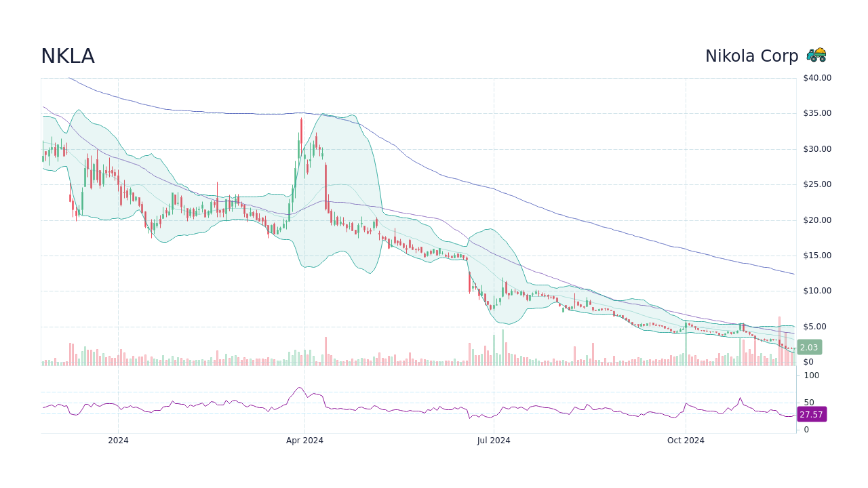
Task: Click the truck icon beside Nikola Corp
Action: [816, 55]
